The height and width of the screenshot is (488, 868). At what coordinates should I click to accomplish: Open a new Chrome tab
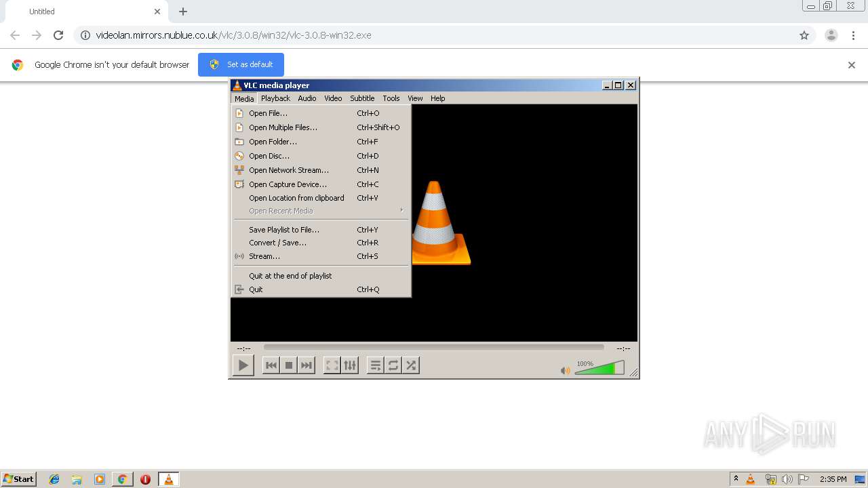tap(183, 12)
